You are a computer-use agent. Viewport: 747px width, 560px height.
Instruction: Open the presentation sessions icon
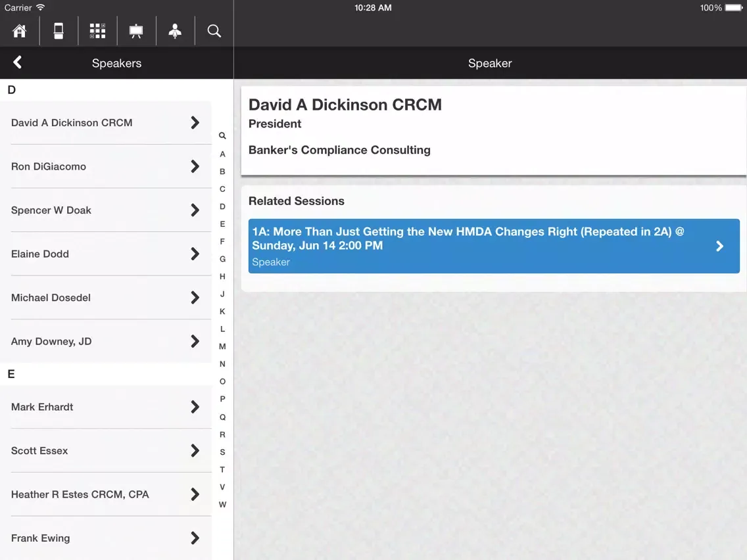136,31
